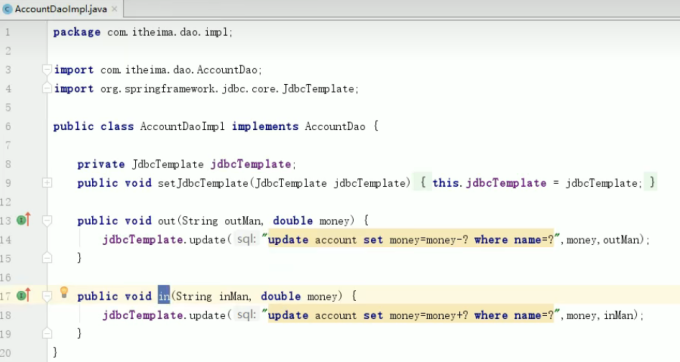Click the sql: parameter hint on line 14
Viewport: 680px width, 362px height.
point(246,239)
